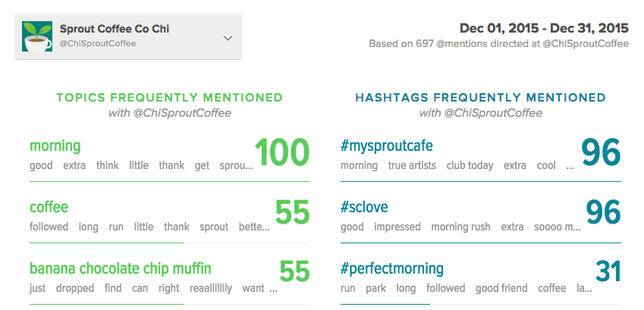644x310 pixels.
Task: Click the green progress bar under coffee
Action: 107,243
